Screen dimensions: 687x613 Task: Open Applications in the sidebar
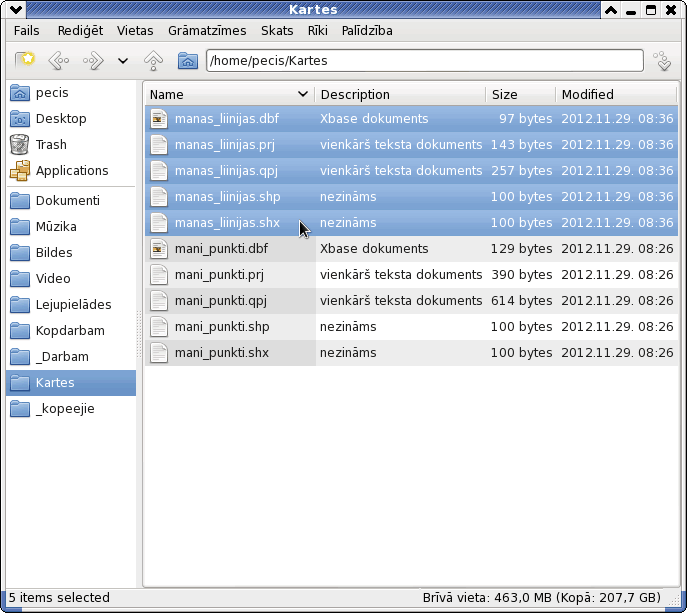pos(71,170)
